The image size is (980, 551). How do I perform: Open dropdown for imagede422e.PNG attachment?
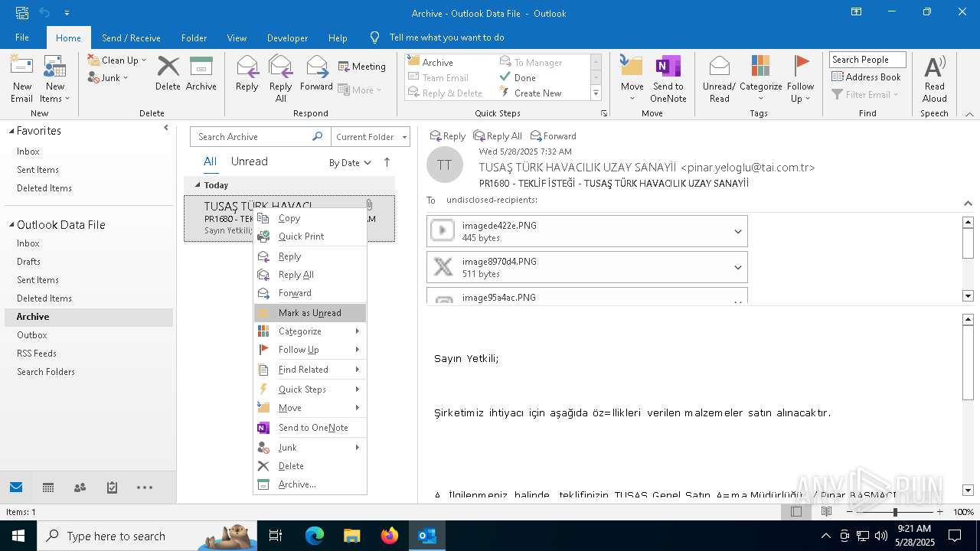pyautogui.click(x=738, y=231)
